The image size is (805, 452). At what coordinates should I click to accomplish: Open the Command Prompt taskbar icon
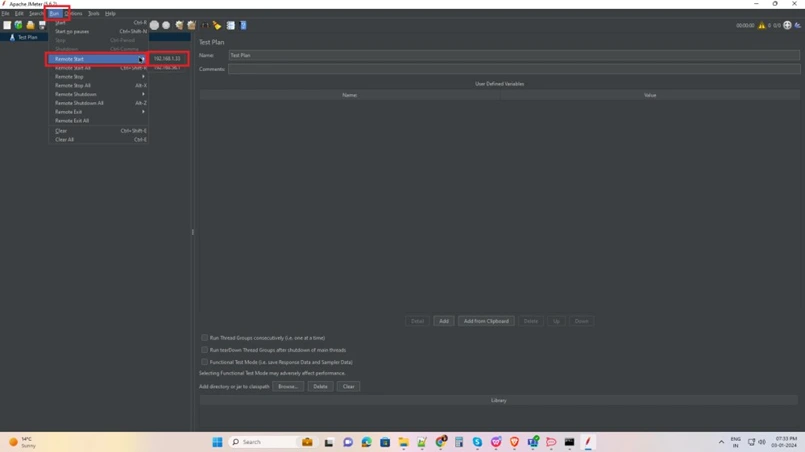coord(569,442)
